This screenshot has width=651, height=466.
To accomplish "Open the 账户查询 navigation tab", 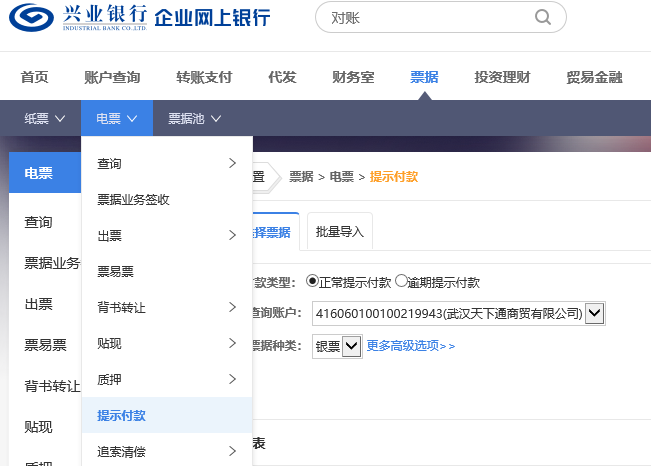I will [x=112, y=77].
